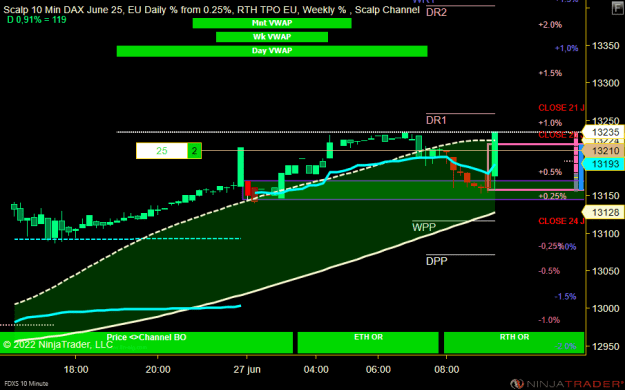Select the 13235 price marker
Image resolution: width=625 pixels, height=390 pixels.
(x=604, y=132)
